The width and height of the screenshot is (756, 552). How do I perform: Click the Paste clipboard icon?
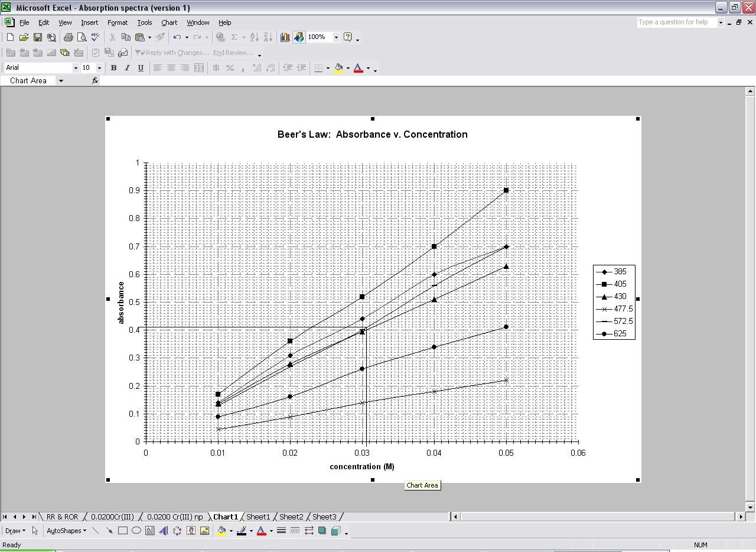point(140,37)
